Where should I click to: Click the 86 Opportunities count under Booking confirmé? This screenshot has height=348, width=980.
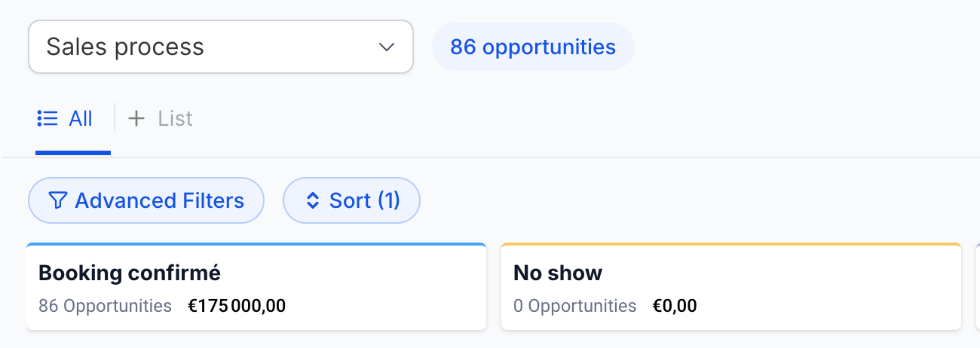(x=105, y=306)
